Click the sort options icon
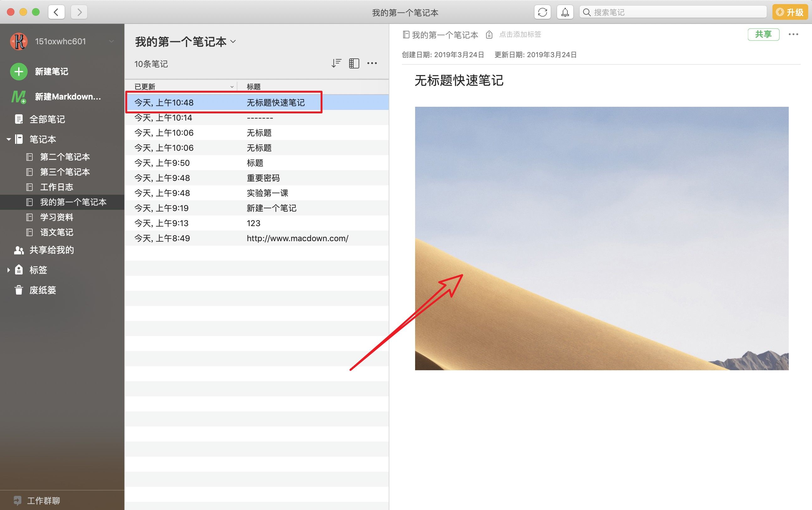Screen dimensions: 812x510 pyautogui.click(x=336, y=63)
